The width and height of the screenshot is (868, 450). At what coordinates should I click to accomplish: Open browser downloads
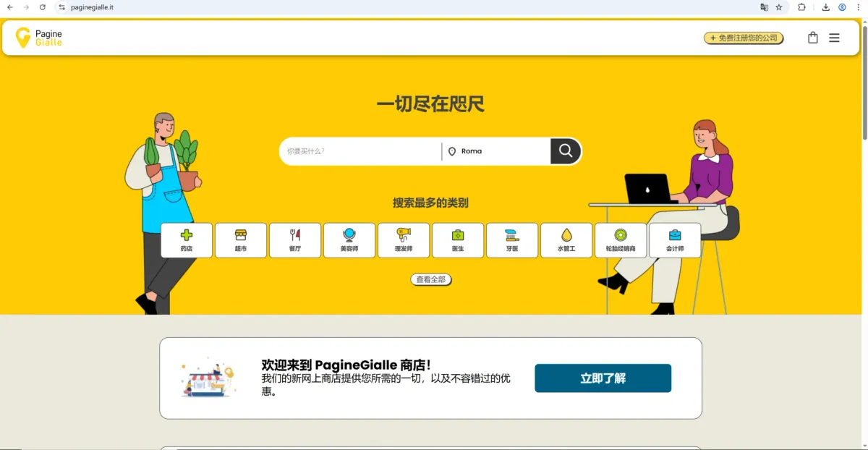point(826,7)
